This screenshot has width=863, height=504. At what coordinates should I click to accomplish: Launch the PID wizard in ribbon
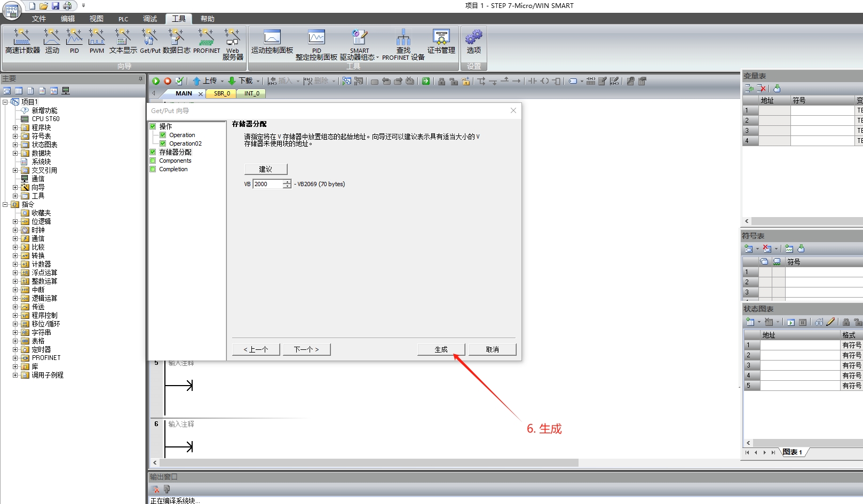pyautogui.click(x=74, y=42)
